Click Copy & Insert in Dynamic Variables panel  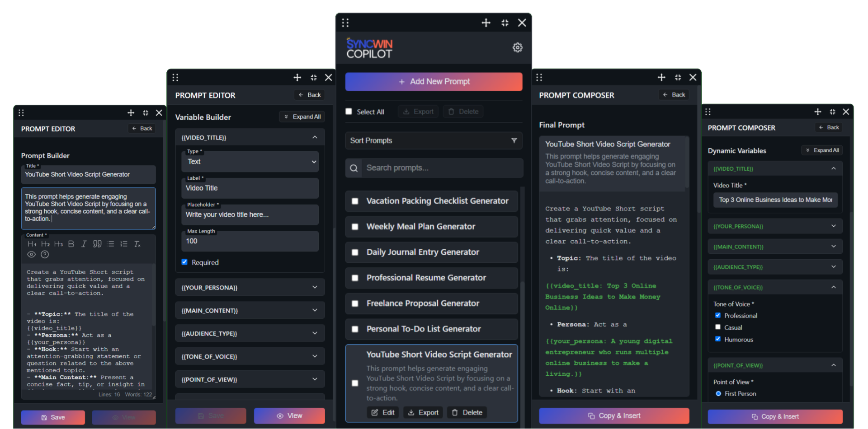775,416
